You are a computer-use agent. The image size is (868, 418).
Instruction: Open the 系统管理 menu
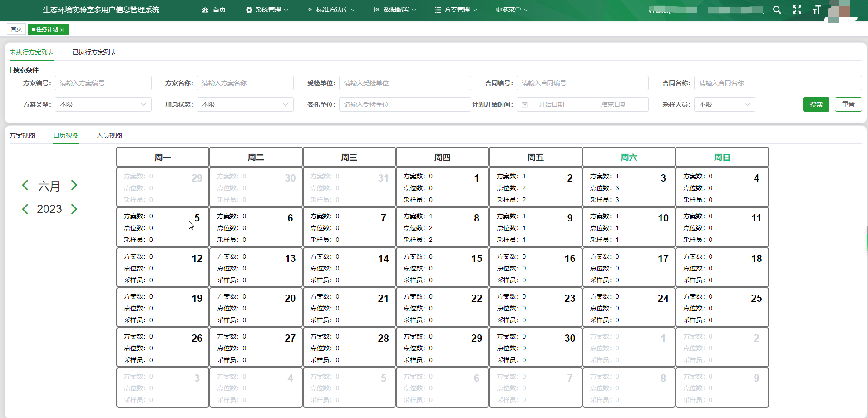coord(267,10)
